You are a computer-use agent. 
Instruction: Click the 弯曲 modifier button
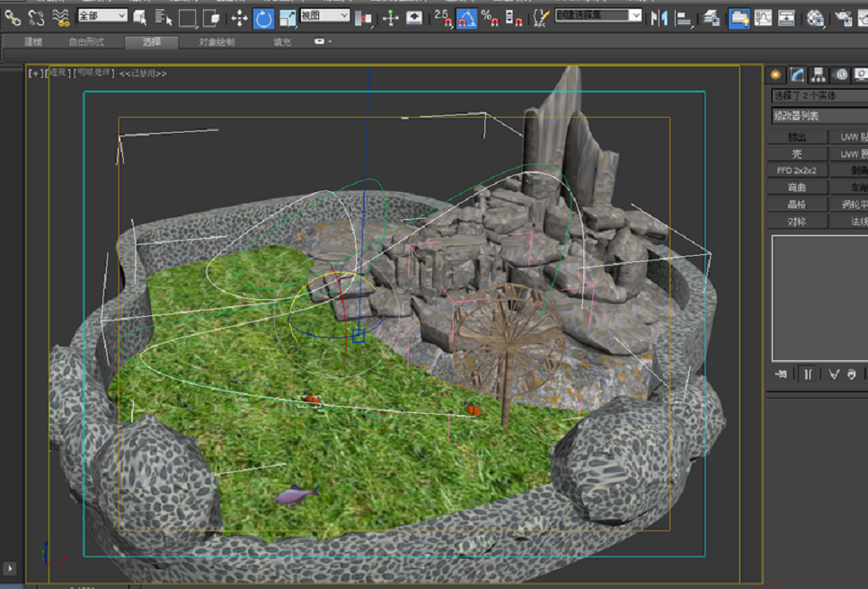pyautogui.click(x=796, y=188)
